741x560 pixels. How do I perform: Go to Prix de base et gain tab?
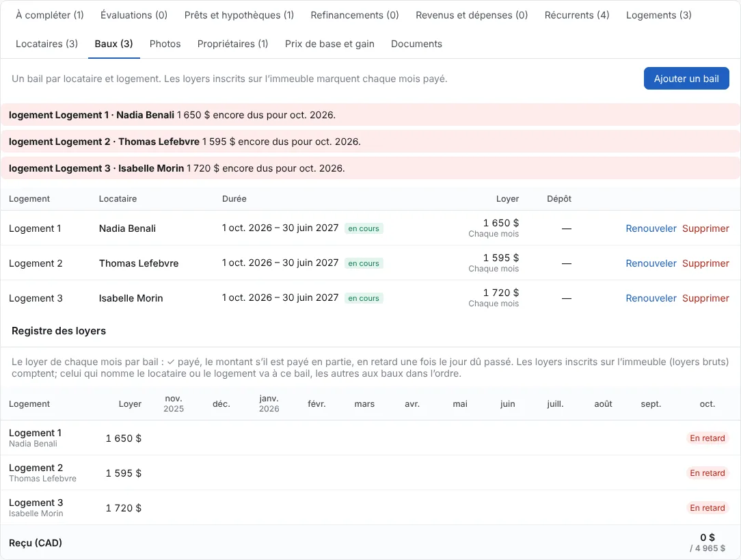(329, 44)
